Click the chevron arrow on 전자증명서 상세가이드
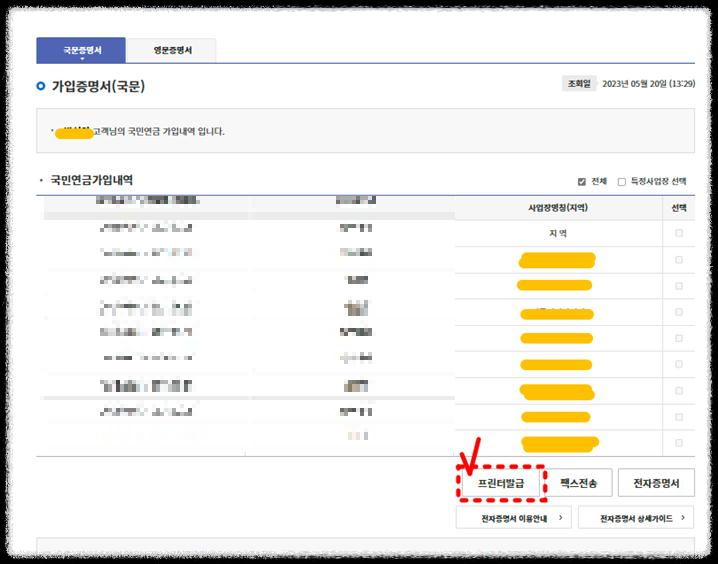 (x=683, y=518)
